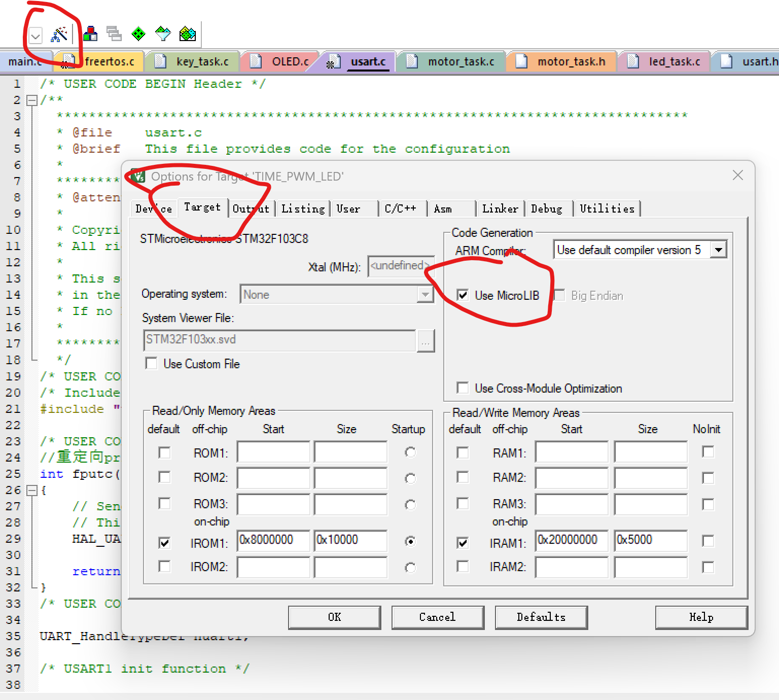
Task: Enable the IRAM1 NoInit checkbox
Action: 708,541
